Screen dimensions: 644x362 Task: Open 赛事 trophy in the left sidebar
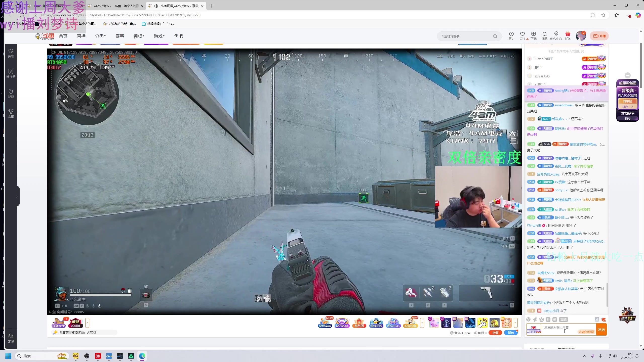click(11, 114)
